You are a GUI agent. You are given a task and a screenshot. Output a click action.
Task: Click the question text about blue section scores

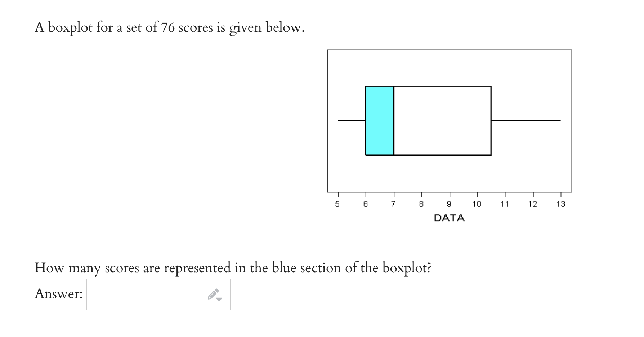coord(233,268)
